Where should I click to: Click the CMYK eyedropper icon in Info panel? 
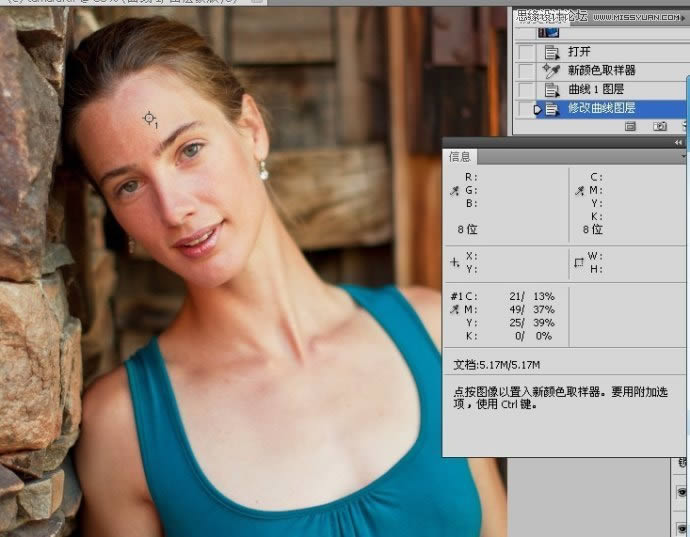(x=578, y=190)
